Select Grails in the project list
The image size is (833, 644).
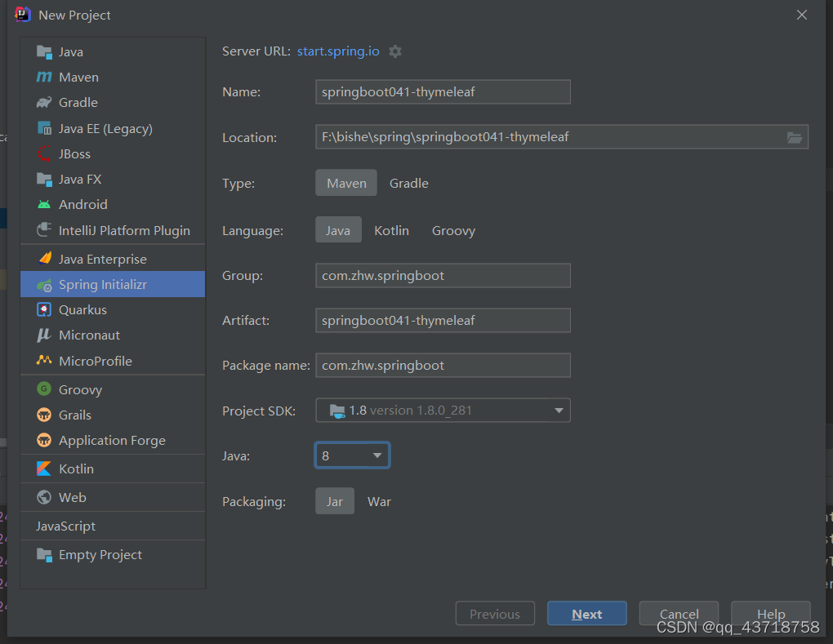113,415
